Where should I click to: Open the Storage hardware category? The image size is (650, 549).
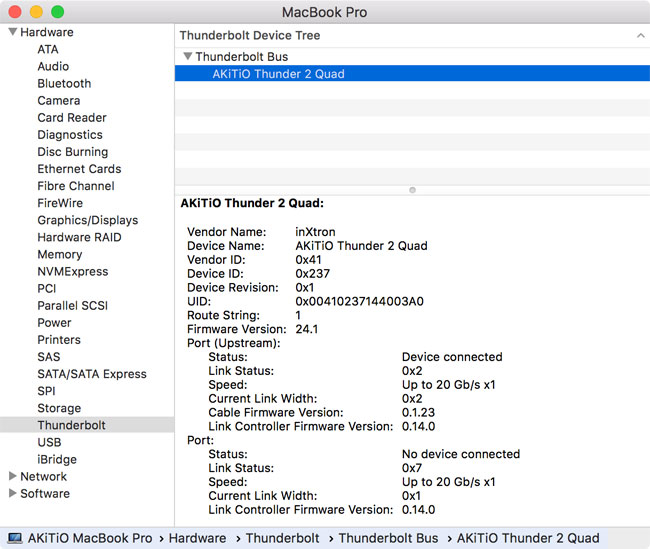pos(59,408)
